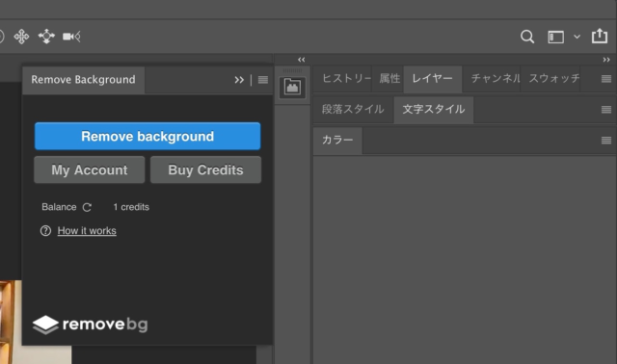Switch to the 属性 tab

pos(389,79)
